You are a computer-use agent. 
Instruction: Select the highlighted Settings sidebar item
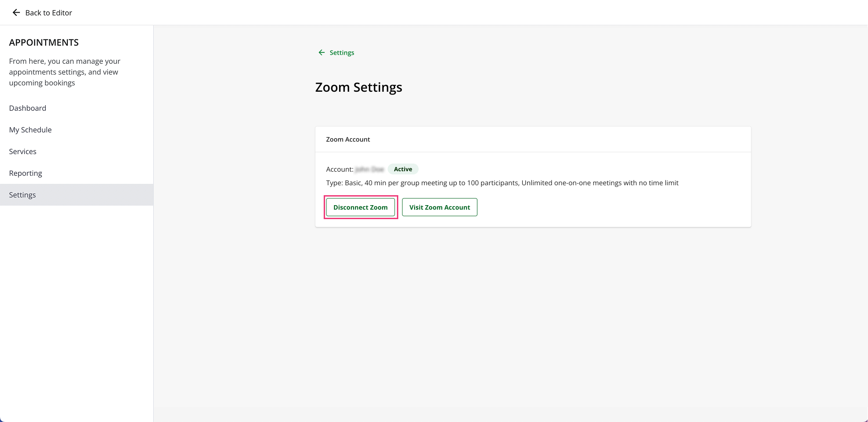76,195
